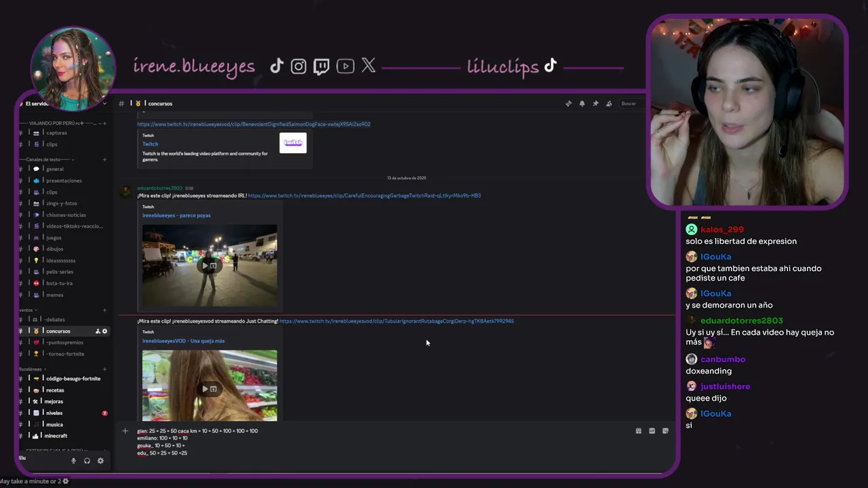Click the Instagram icon in overlay header

click(298, 66)
